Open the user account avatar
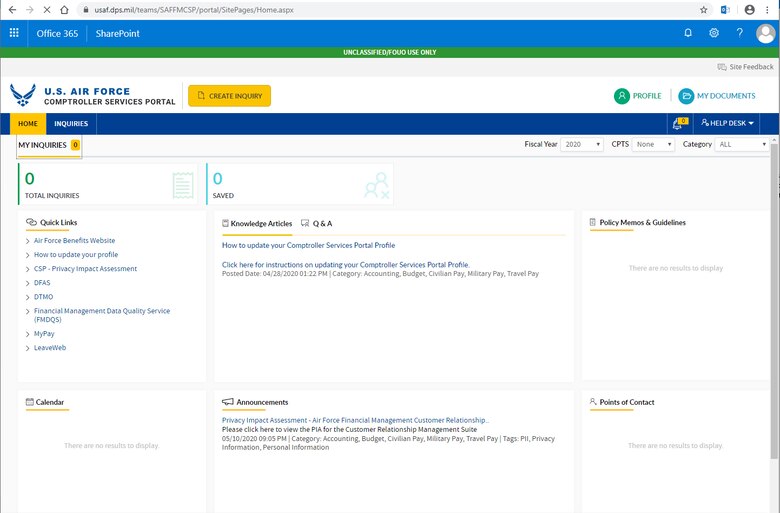Viewport: 780px width, 513px height. (x=766, y=33)
